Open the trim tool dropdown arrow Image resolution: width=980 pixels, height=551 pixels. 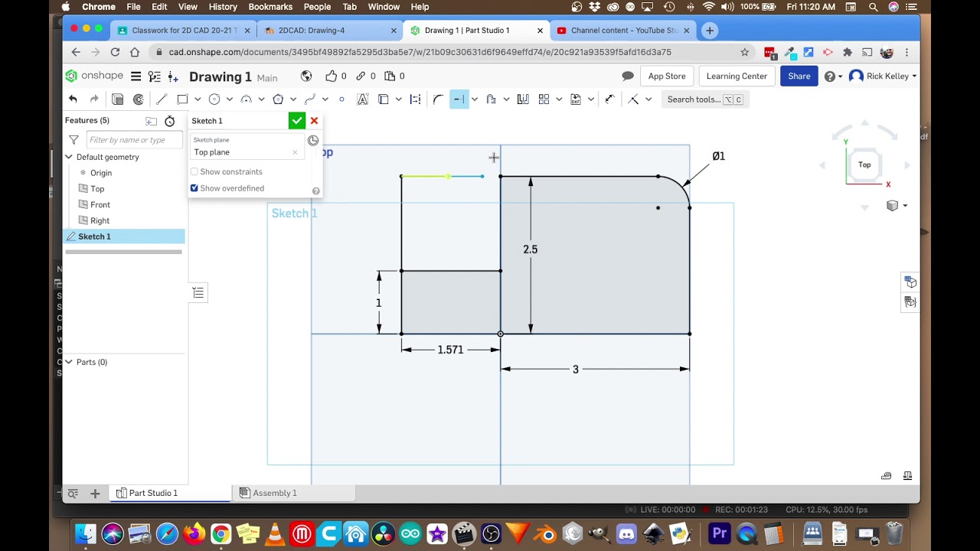tap(475, 99)
